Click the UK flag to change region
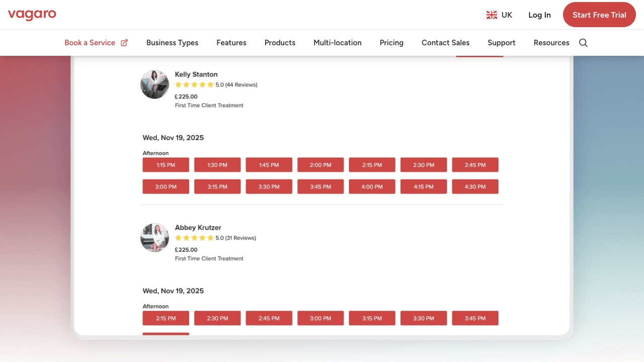Image resolution: width=644 pixels, height=362 pixels. [492, 15]
